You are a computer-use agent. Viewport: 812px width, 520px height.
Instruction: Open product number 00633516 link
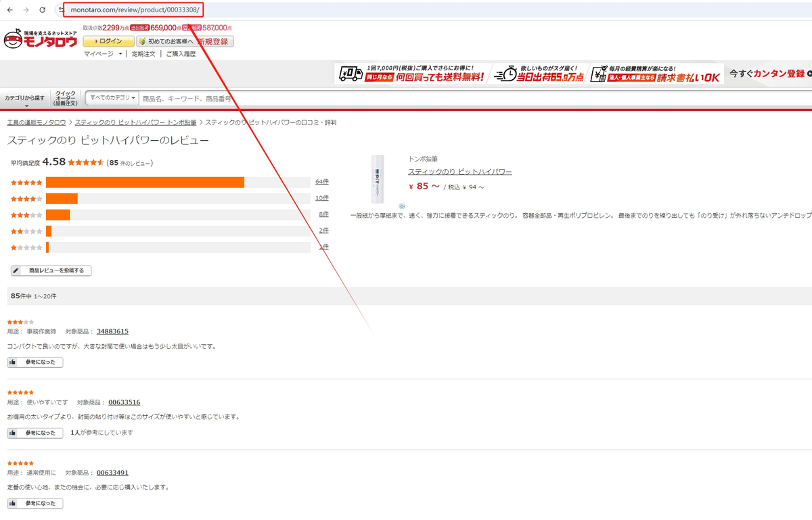tap(124, 402)
